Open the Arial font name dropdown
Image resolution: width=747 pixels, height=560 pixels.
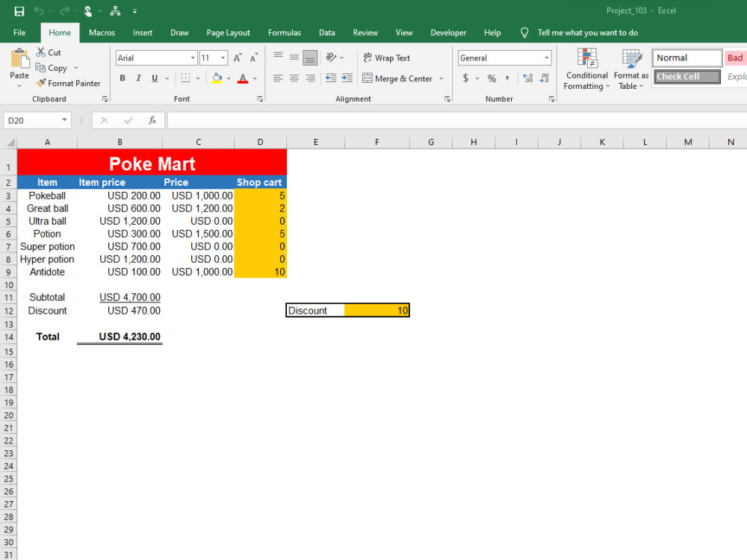tap(193, 58)
